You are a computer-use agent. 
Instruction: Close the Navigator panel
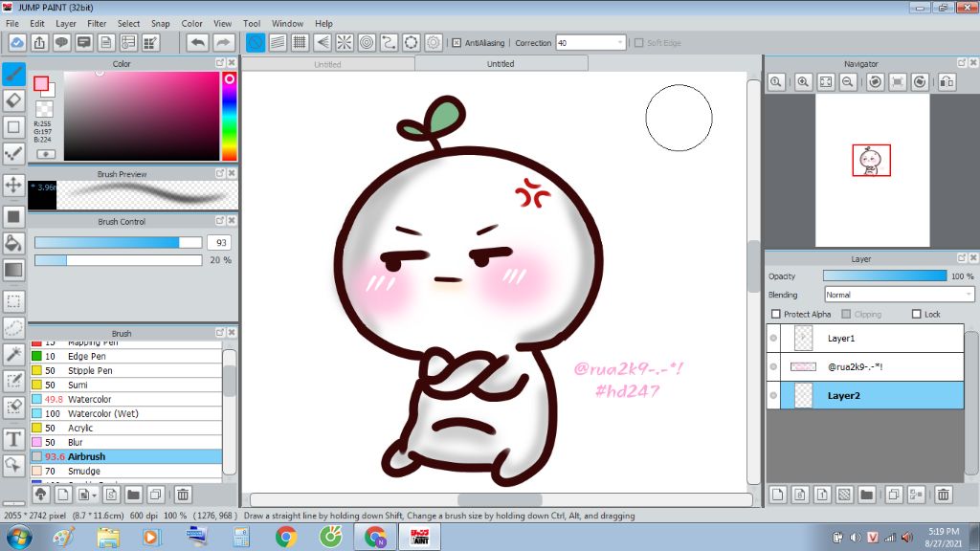click(973, 63)
